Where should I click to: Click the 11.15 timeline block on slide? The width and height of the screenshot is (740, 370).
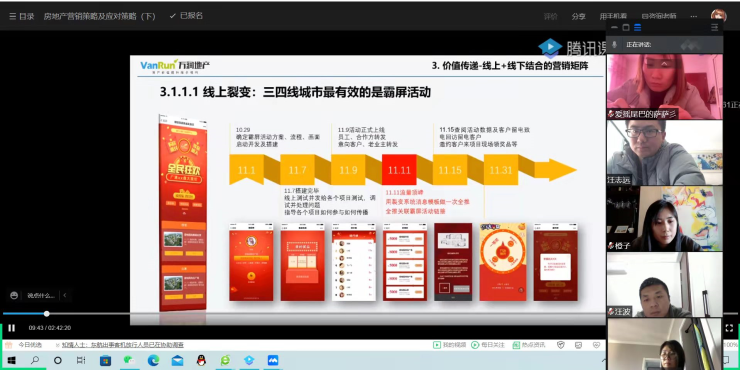tap(450, 169)
